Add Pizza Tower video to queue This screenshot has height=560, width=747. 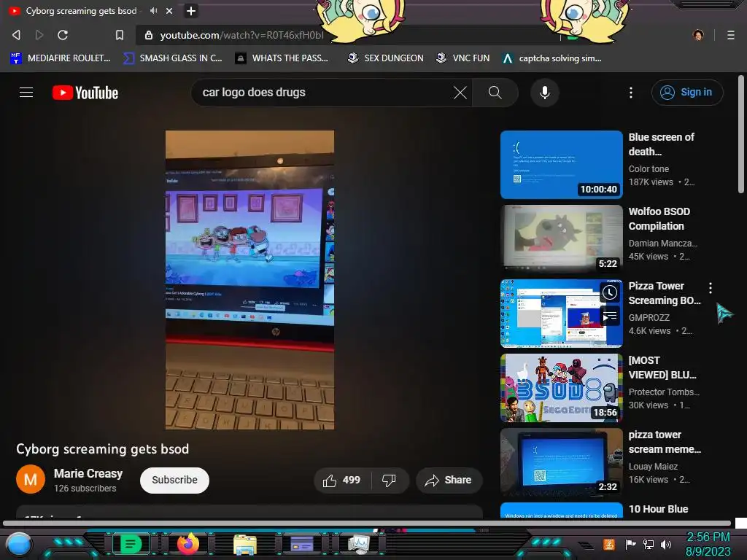(609, 316)
